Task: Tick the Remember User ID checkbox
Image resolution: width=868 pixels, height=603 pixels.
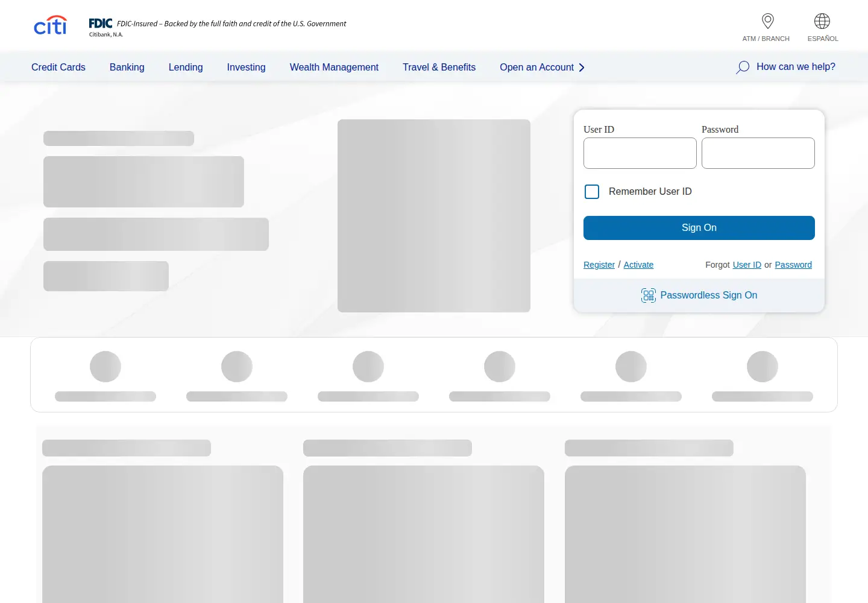Action: tap(592, 192)
